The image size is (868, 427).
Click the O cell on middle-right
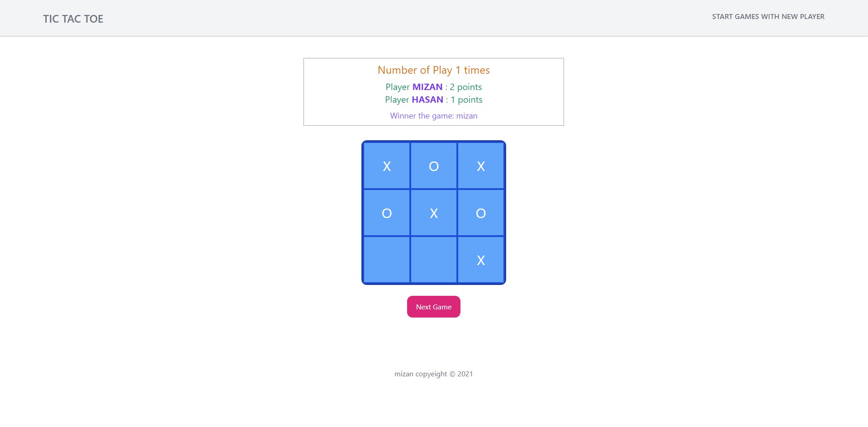click(x=480, y=213)
